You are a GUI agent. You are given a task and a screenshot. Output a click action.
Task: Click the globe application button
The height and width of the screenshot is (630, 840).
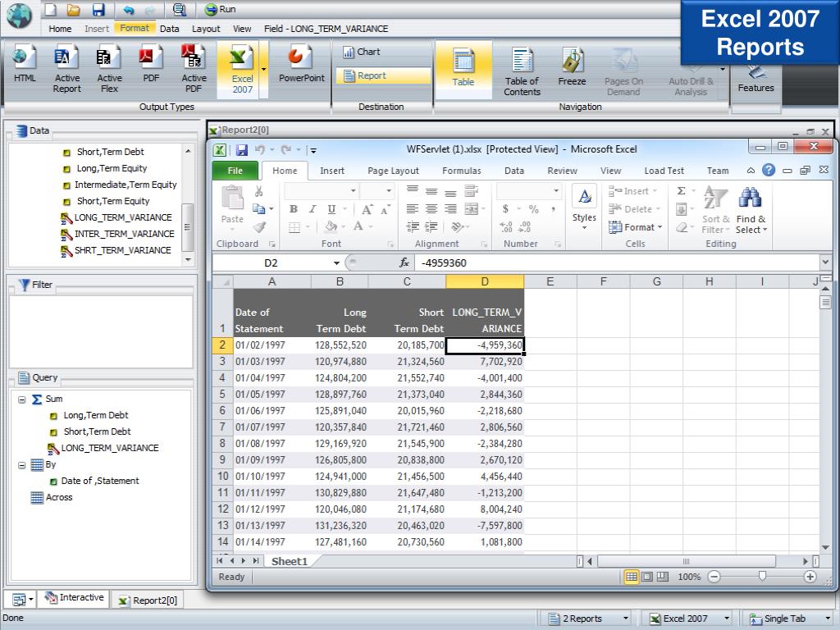(20, 16)
